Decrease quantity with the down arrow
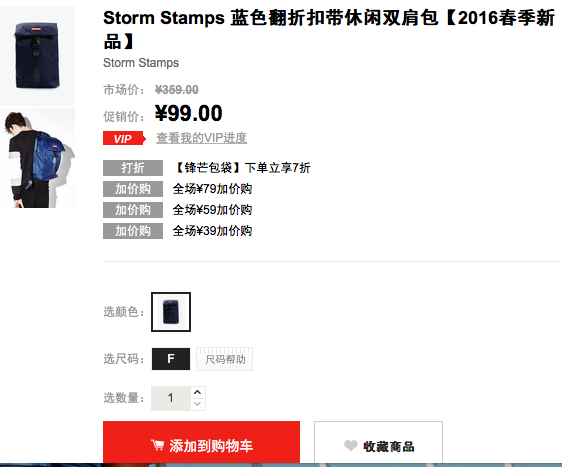This screenshot has width=562, height=467. [x=197, y=404]
